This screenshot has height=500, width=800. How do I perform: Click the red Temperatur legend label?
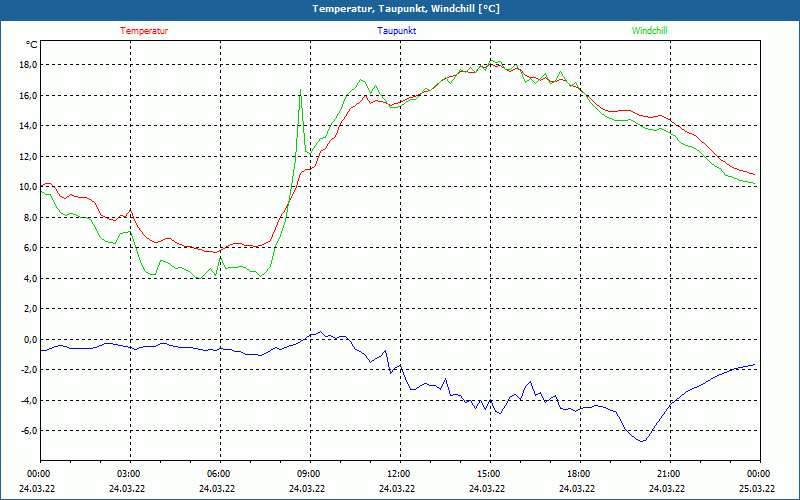(144, 31)
